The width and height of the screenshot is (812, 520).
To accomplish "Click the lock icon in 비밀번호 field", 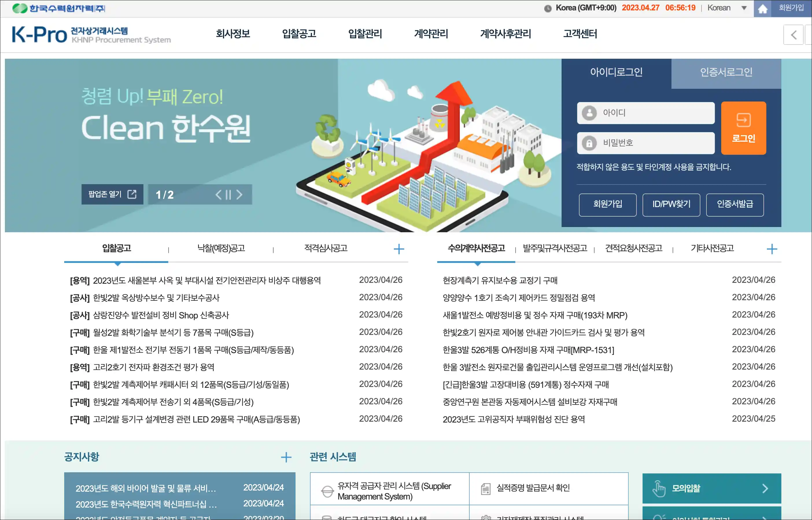I will click(589, 143).
